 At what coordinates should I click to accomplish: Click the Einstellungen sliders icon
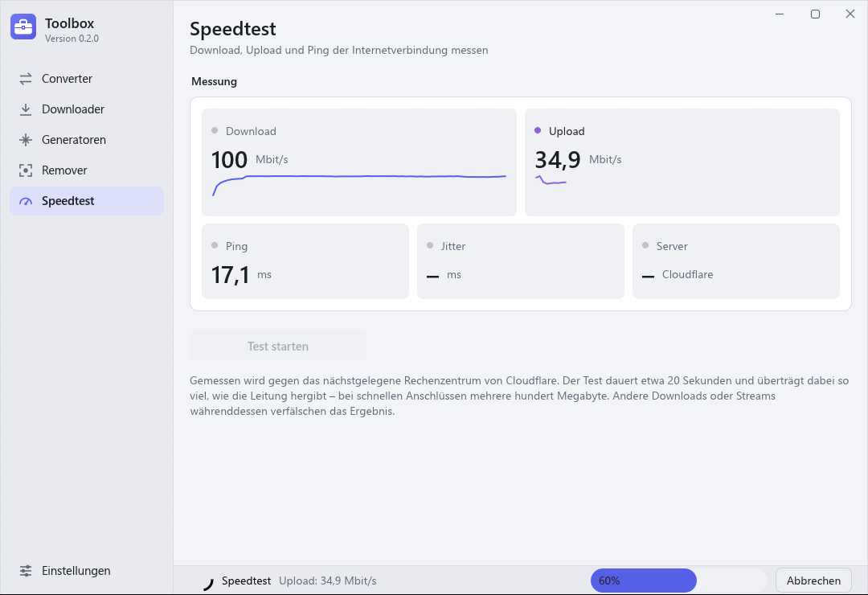pos(26,571)
